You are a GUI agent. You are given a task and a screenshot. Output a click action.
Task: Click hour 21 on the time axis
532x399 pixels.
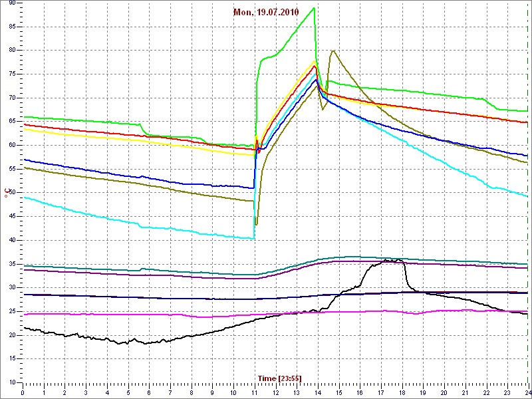click(x=464, y=392)
